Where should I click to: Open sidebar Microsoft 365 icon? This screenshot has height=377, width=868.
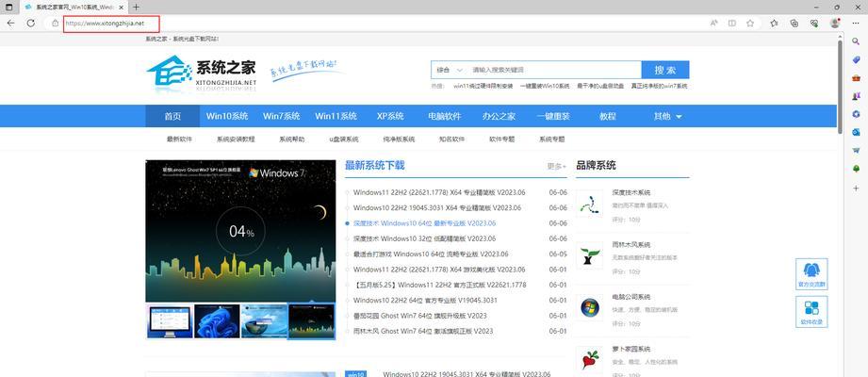(856, 113)
